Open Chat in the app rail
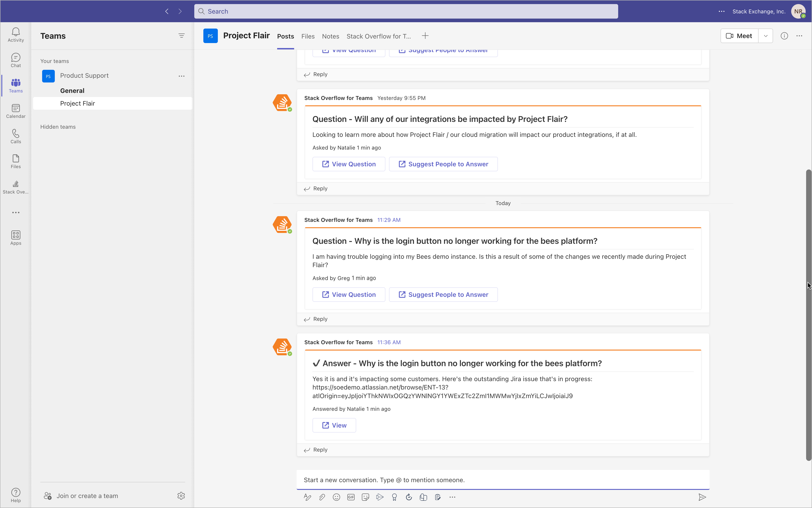The width and height of the screenshot is (812, 508). (x=16, y=60)
